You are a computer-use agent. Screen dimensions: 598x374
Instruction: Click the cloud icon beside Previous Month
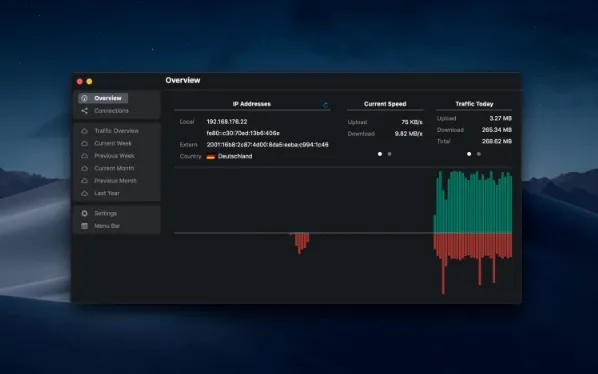(x=85, y=181)
